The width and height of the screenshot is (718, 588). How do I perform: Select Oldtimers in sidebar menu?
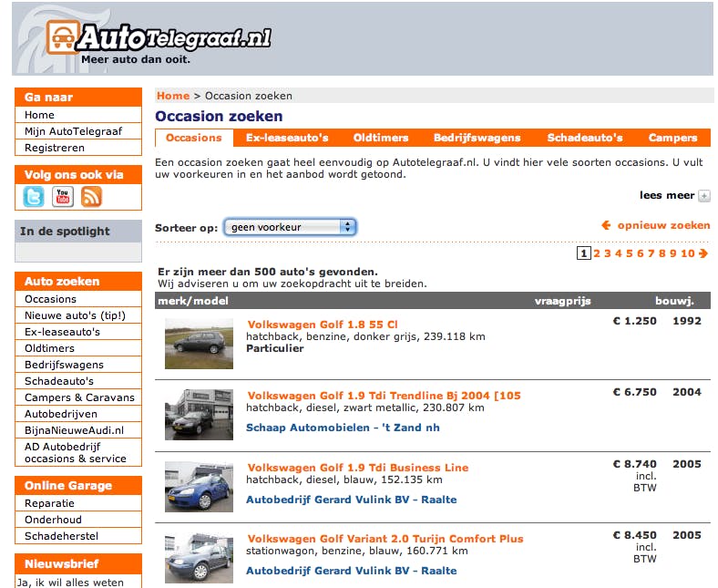[x=78, y=349]
